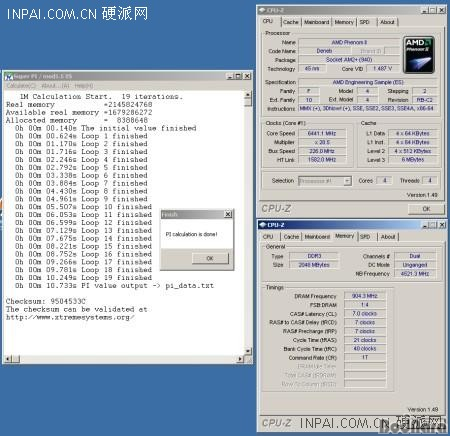Screen dimensions: 450x436
Task: Click the memory Size value 2048 MBytes
Action: point(314,265)
